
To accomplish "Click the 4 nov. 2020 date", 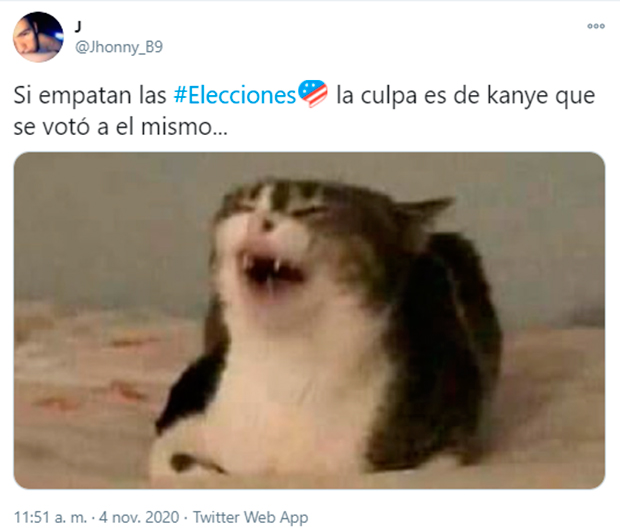I will (x=139, y=517).
